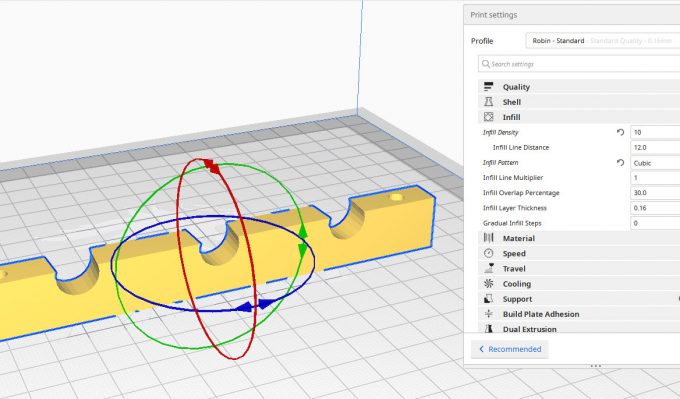Viewport: 680px width, 399px height.
Task: Edit the Infill Overlap Percentage value
Action: click(x=655, y=193)
